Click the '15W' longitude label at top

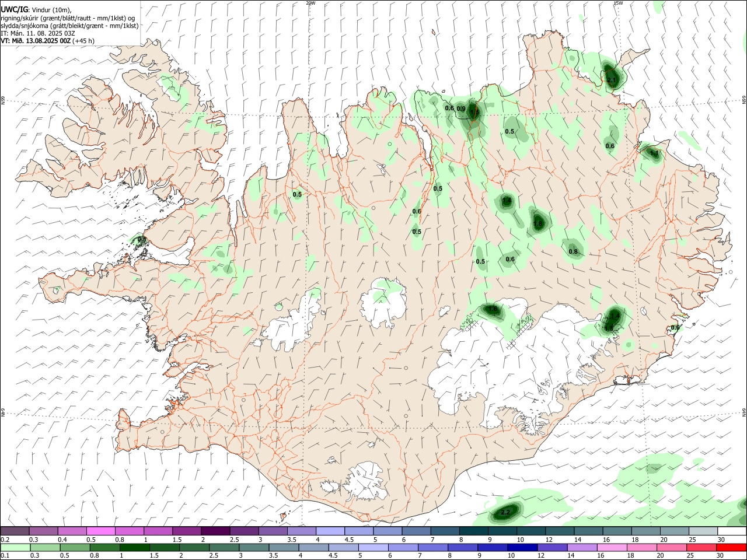click(x=618, y=3)
